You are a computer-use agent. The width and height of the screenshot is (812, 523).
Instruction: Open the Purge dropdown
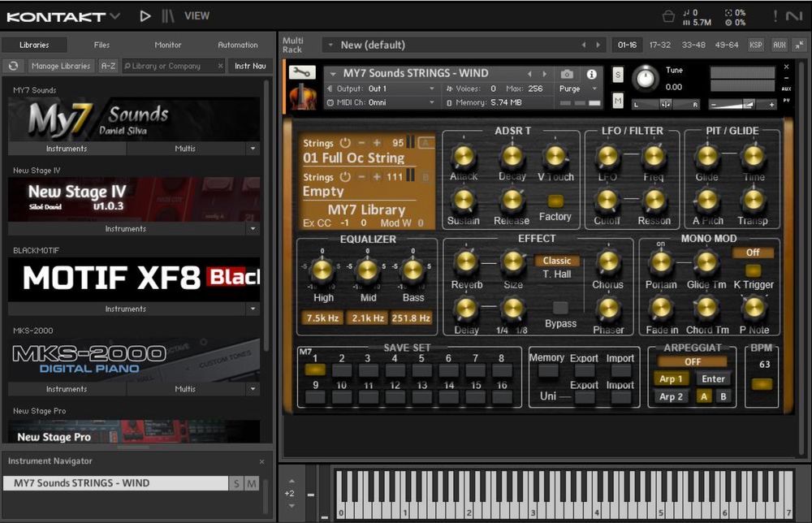click(578, 89)
